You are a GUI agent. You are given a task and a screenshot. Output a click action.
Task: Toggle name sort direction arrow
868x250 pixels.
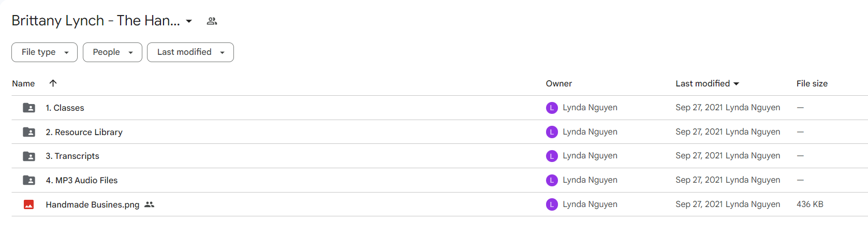click(x=53, y=83)
